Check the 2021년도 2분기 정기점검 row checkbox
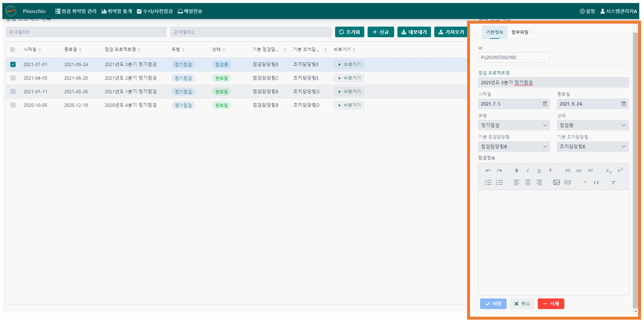644x322 pixels. click(13, 78)
